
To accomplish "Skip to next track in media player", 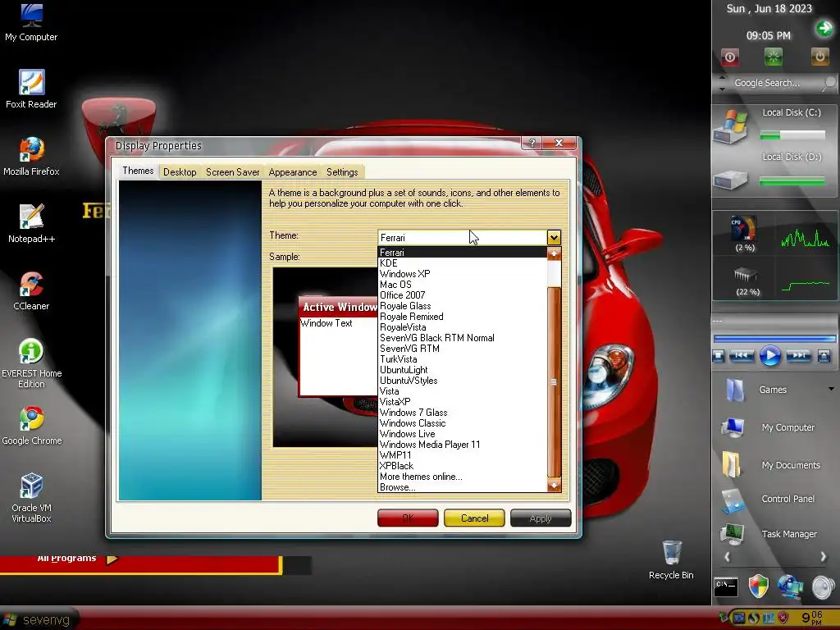I will (x=798, y=355).
